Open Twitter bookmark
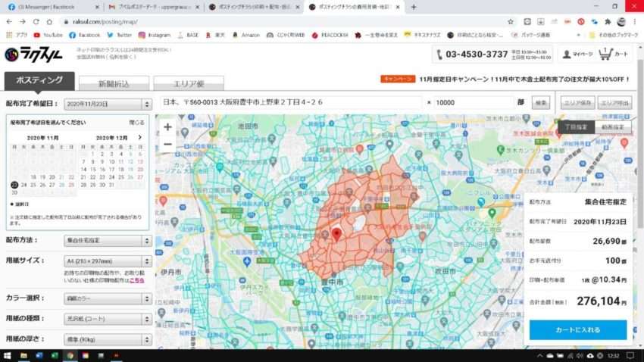Image resolution: width=644 pixels, height=362 pixels. (119, 36)
